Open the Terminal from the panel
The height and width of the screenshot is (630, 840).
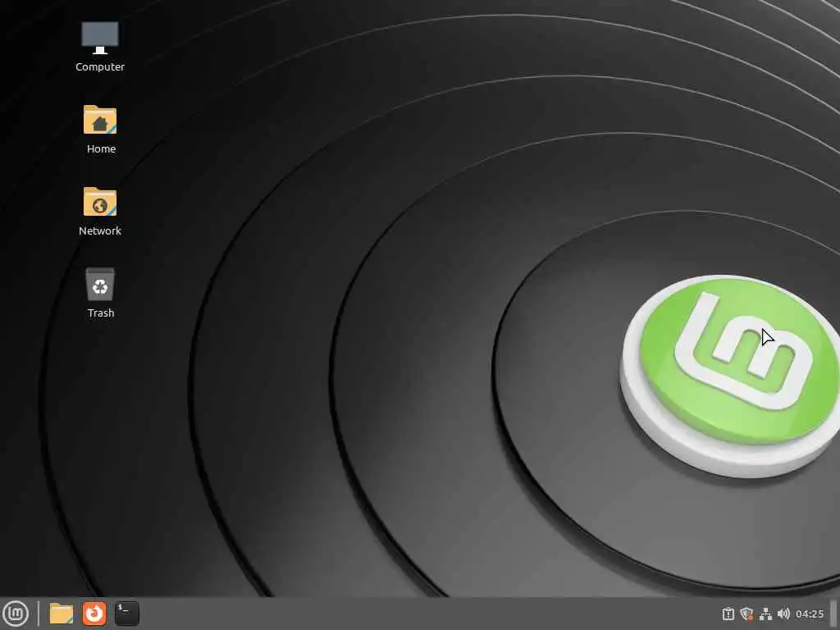[x=127, y=614]
